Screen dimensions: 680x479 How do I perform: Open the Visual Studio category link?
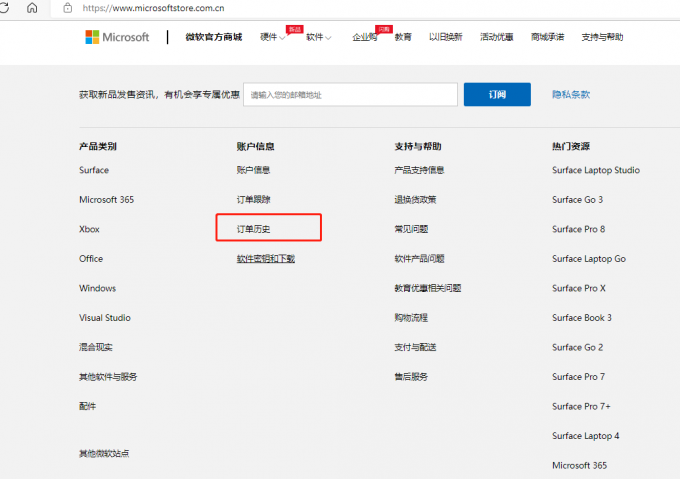105,318
